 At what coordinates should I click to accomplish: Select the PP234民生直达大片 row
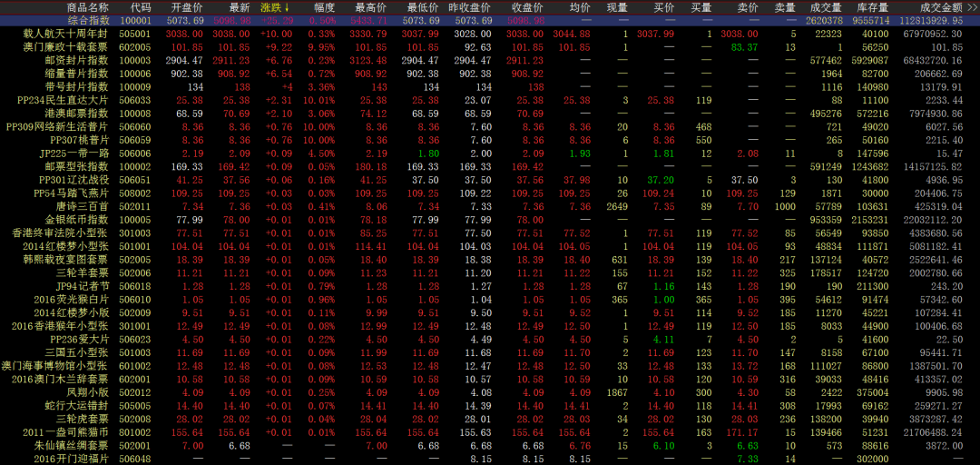pos(490,100)
